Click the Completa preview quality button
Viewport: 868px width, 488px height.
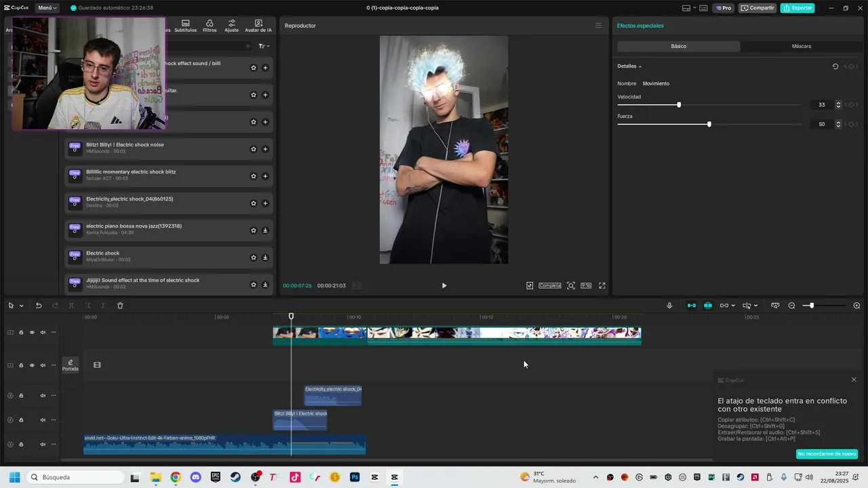pos(550,285)
